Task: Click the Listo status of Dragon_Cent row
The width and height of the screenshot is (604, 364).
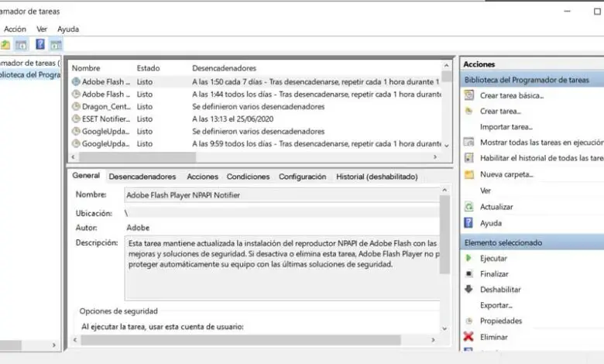Action: pyautogui.click(x=145, y=107)
